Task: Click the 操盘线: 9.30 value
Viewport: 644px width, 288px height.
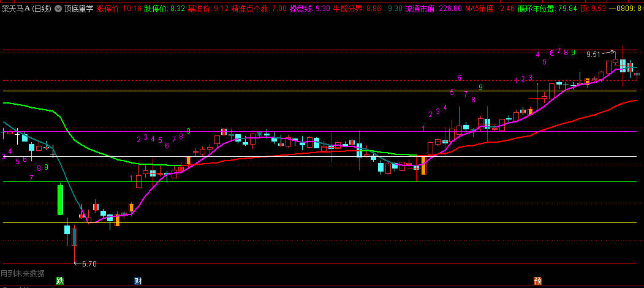Action: (310, 8)
